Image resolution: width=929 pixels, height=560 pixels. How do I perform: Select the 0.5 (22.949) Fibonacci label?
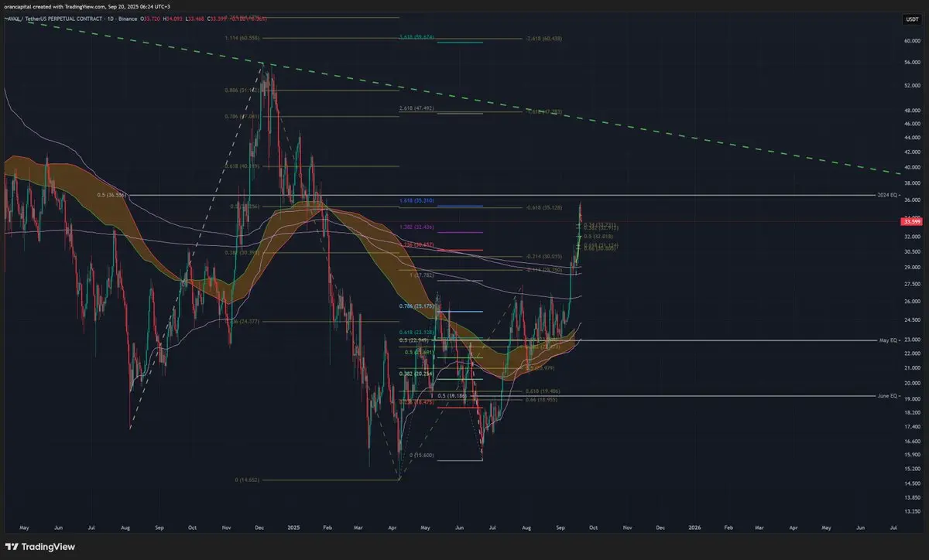pos(414,340)
